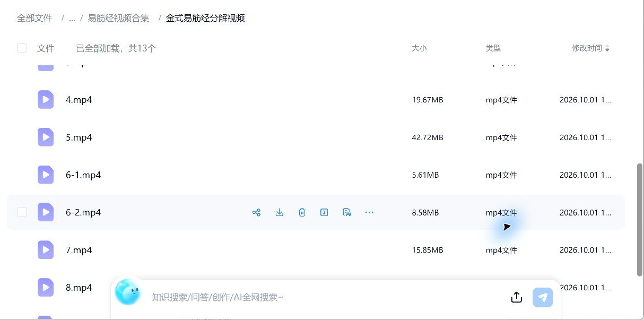
Task: Click the 19.67MB size value
Action: tap(428, 100)
